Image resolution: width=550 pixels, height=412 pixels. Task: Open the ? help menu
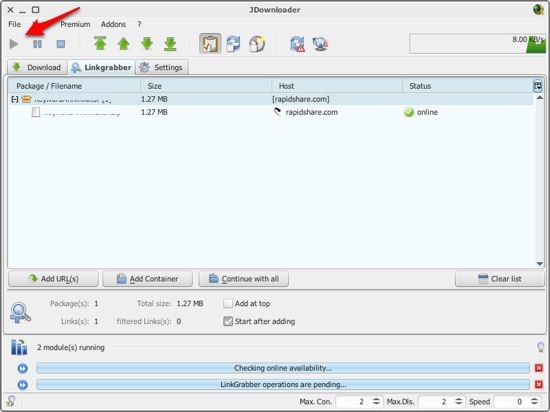point(139,24)
